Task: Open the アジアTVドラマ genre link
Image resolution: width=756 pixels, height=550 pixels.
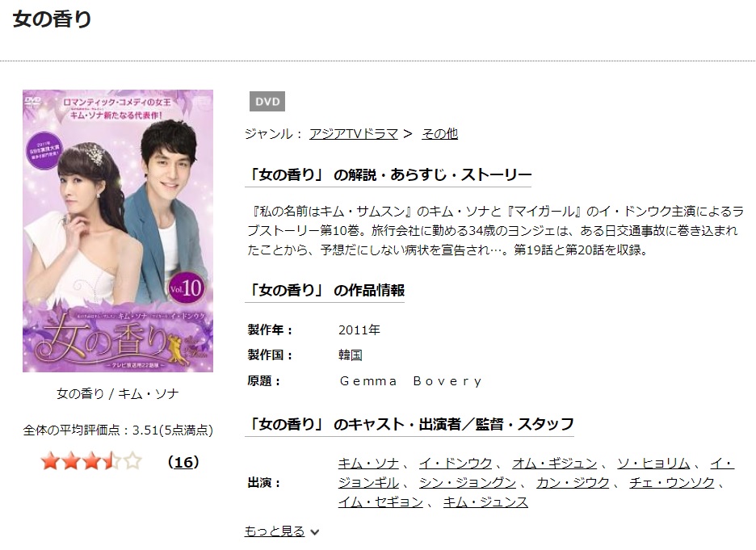Action: (x=354, y=133)
